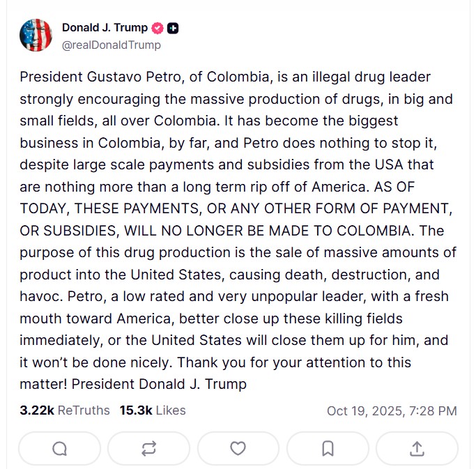Bookmark this post
This screenshot has width=476, height=469.
[x=328, y=449]
